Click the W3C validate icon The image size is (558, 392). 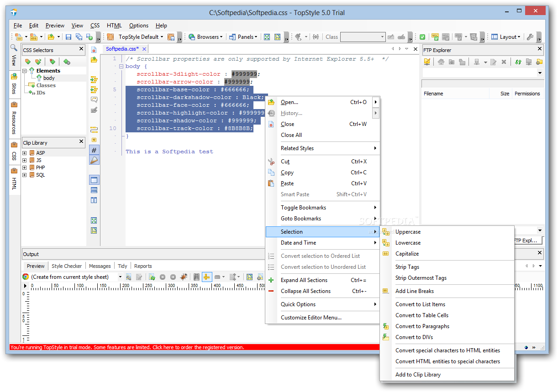435,37
